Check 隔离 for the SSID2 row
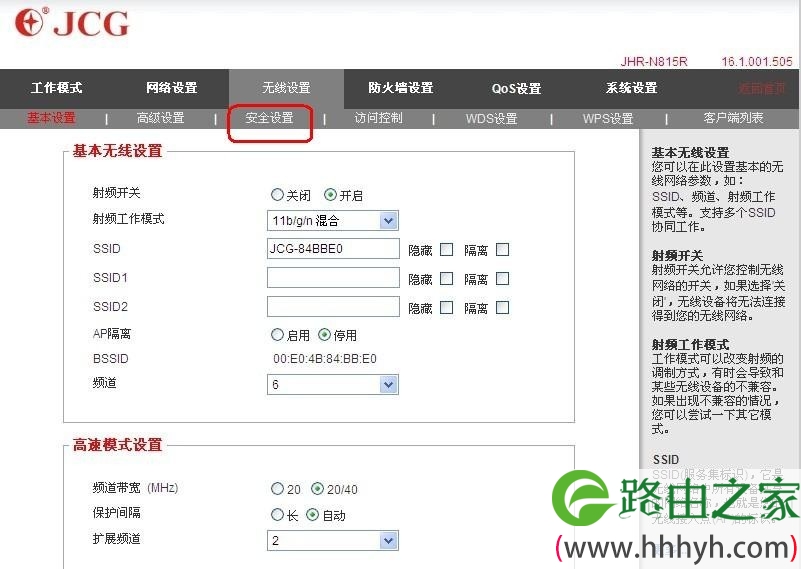This screenshot has height=569, width=801. (503, 307)
